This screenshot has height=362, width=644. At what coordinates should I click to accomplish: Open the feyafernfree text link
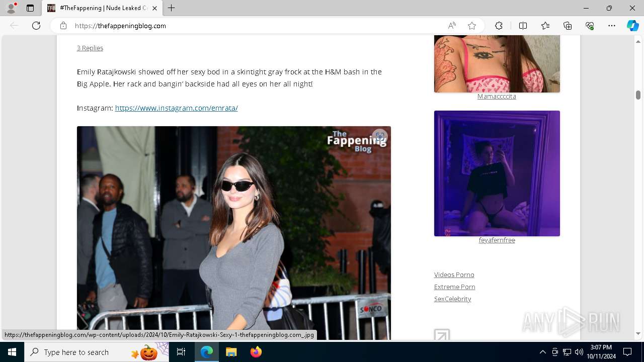point(497,240)
